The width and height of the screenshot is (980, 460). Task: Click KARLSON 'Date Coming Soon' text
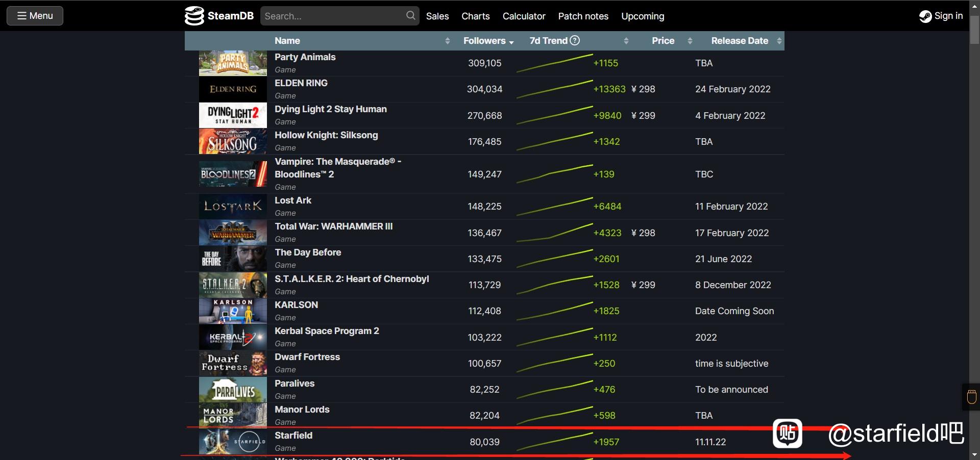pos(734,311)
